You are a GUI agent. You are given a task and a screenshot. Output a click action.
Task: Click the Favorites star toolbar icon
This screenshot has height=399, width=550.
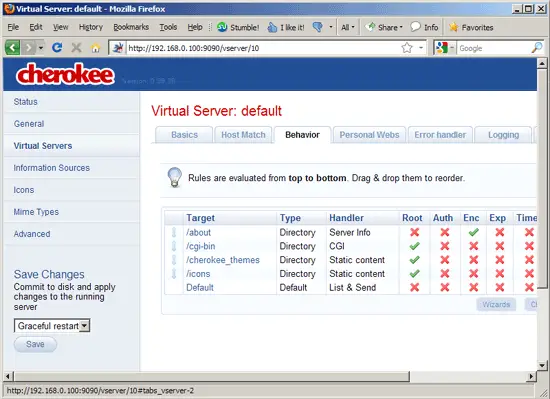(x=454, y=27)
